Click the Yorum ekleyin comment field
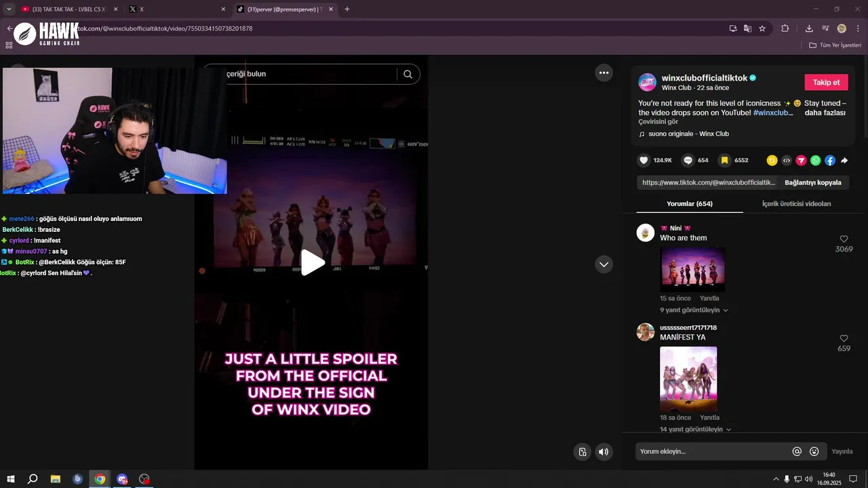 click(x=712, y=451)
